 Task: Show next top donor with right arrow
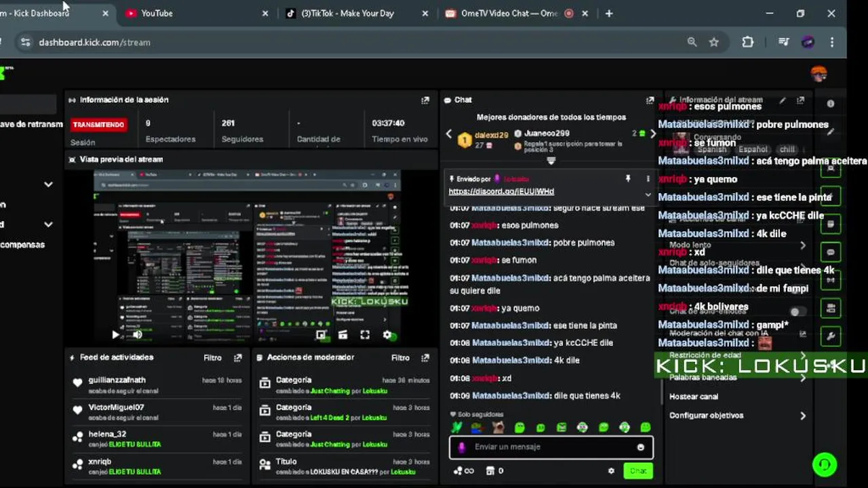tap(653, 134)
